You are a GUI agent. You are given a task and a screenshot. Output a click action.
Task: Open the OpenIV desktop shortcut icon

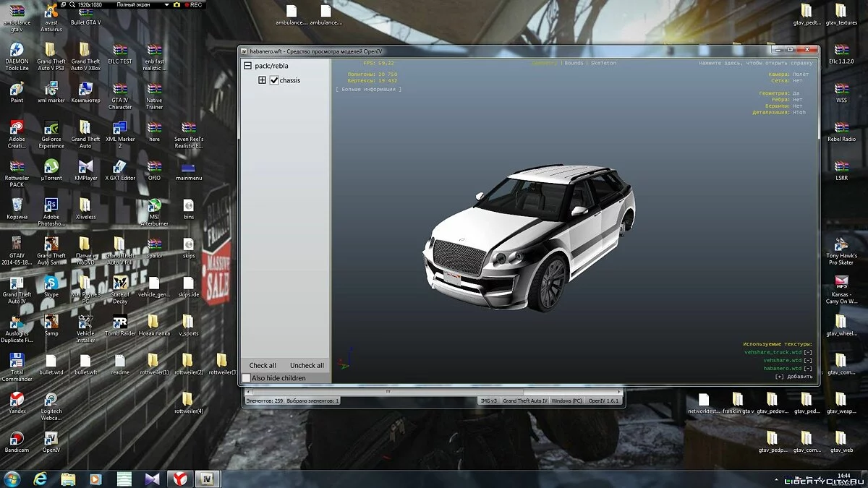pos(51,439)
